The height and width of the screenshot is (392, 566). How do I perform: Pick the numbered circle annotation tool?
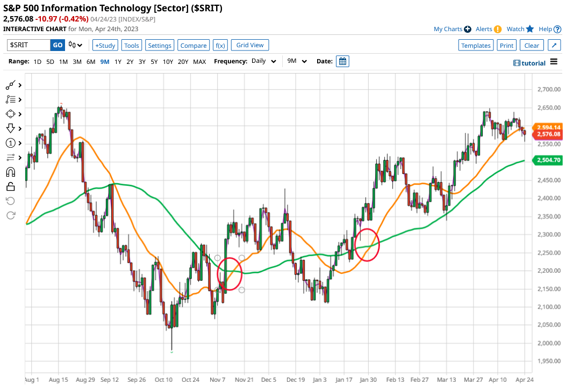tap(11, 143)
